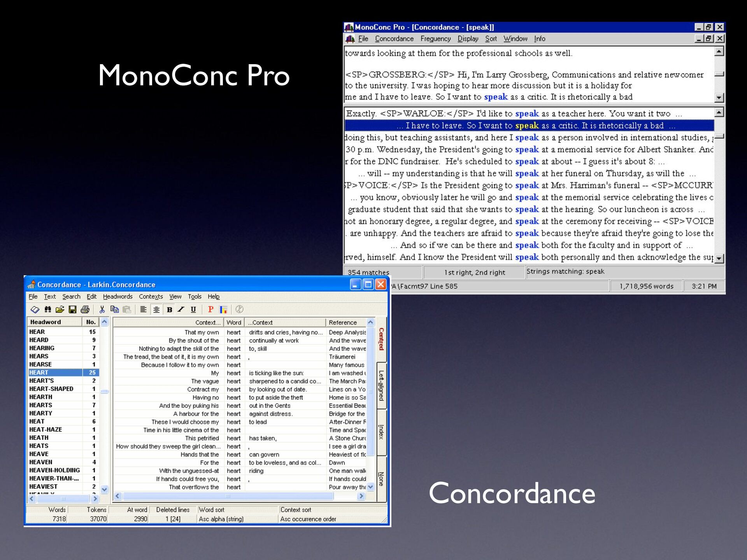The width and height of the screenshot is (747, 560).
Task: Click the printer icon
Action: pos(85,309)
